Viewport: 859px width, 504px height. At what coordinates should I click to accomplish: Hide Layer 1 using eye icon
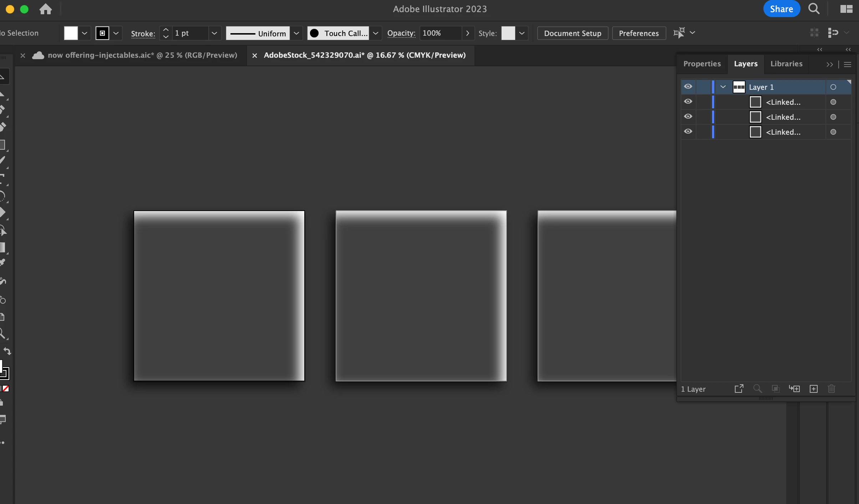688,87
